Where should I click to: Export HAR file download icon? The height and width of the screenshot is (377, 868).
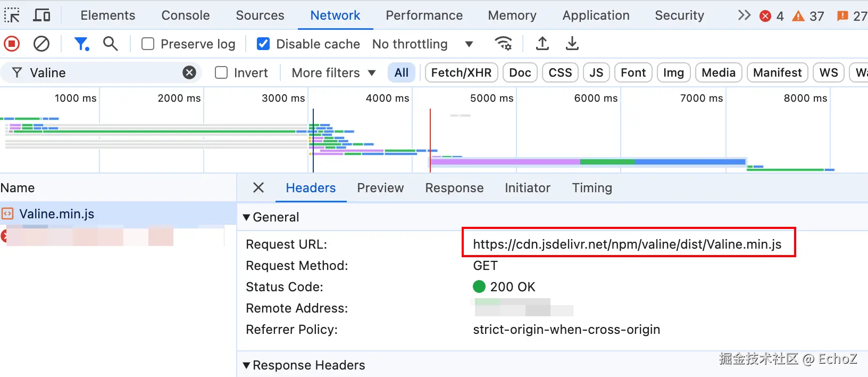click(572, 44)
